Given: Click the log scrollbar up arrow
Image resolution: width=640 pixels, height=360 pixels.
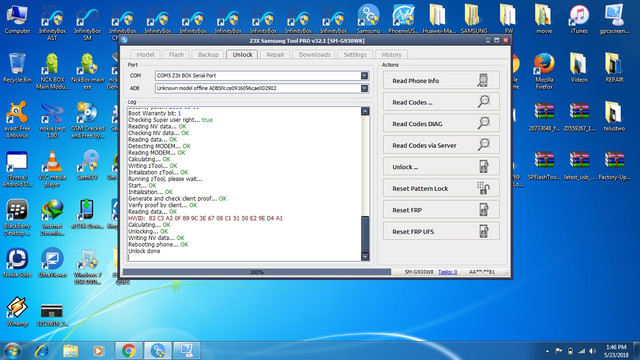Looking at the screenshot, I should (365, 111).
